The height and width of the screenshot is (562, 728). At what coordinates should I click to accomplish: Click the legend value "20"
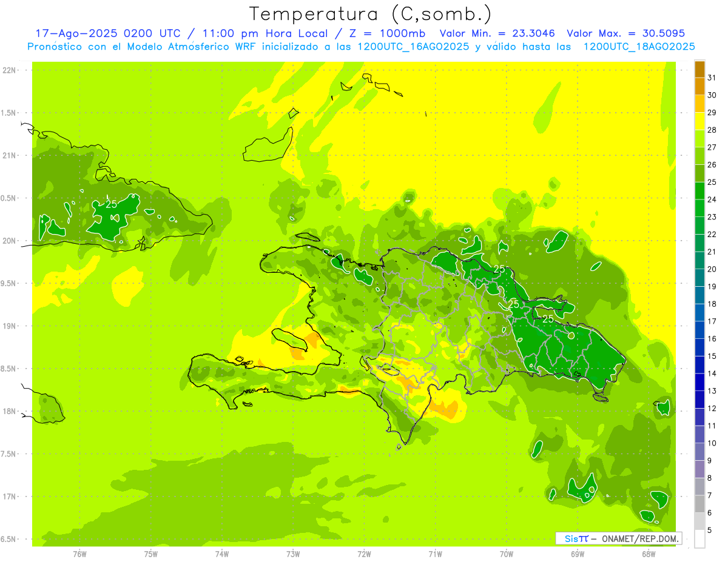(x=712, y=269)
